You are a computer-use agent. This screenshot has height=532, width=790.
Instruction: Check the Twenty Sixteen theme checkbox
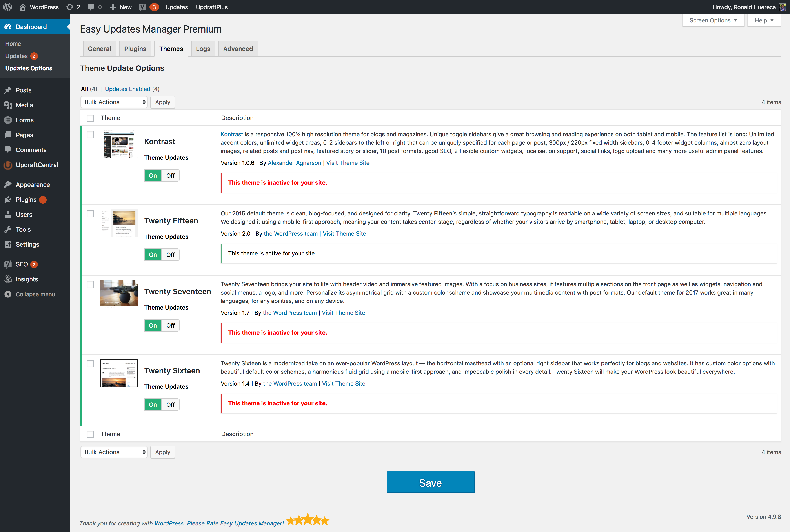[x=90, y=364]
